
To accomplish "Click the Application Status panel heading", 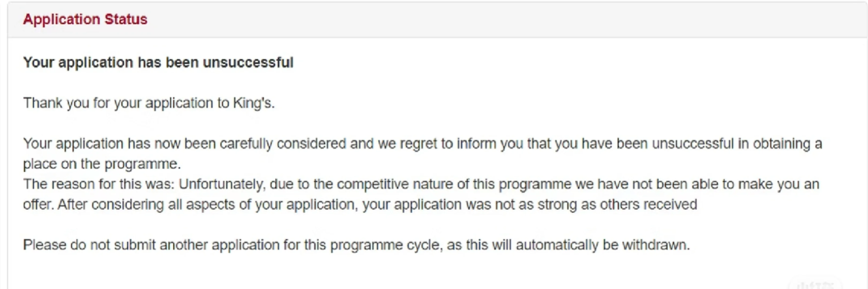I will point(85,19).
